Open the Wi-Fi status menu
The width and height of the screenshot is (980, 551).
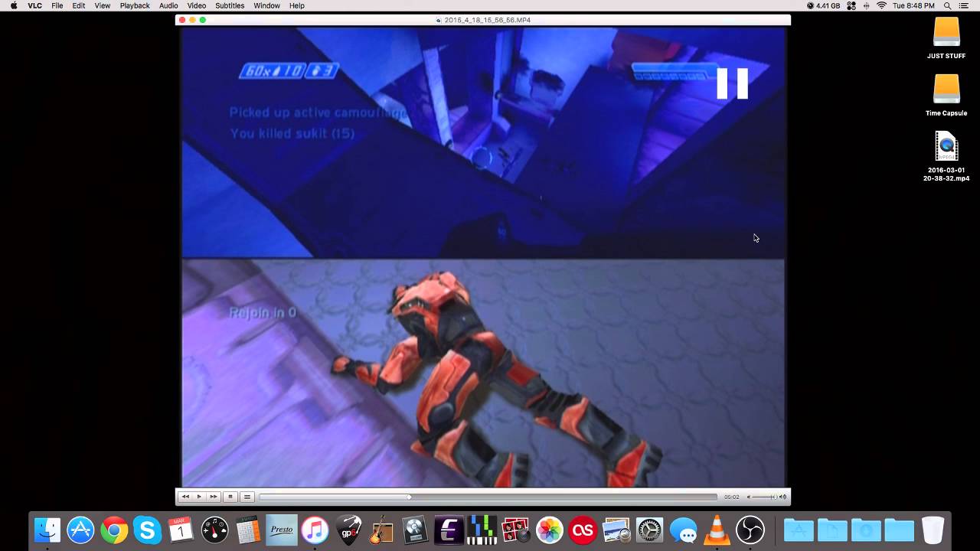click(881, 5)
